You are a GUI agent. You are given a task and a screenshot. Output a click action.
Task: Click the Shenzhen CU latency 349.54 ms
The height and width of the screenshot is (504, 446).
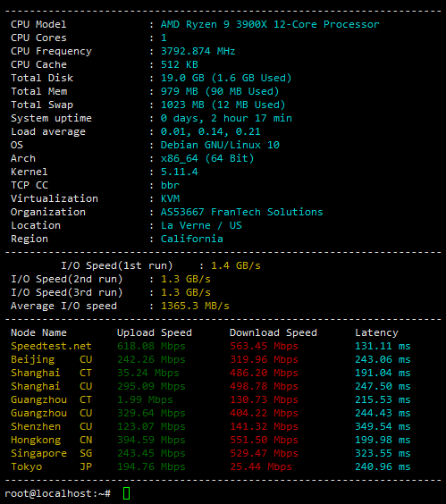coord(383,426)
